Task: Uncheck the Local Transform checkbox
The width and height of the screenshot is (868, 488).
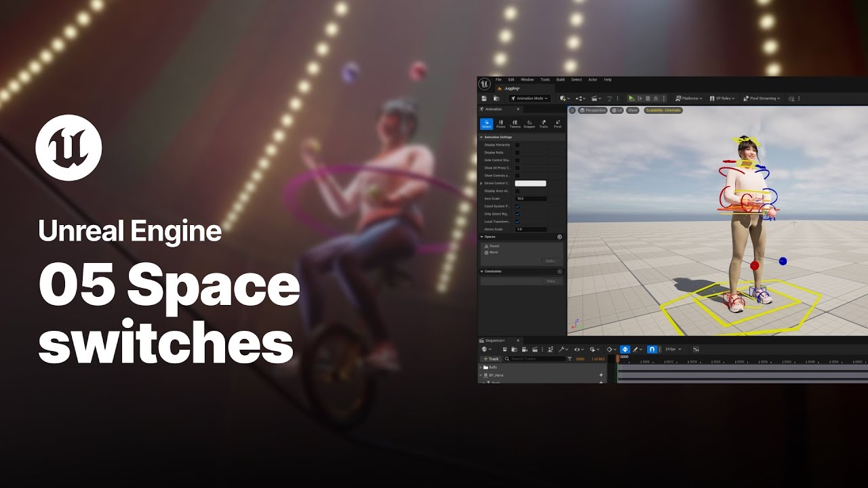Action: 517,222
